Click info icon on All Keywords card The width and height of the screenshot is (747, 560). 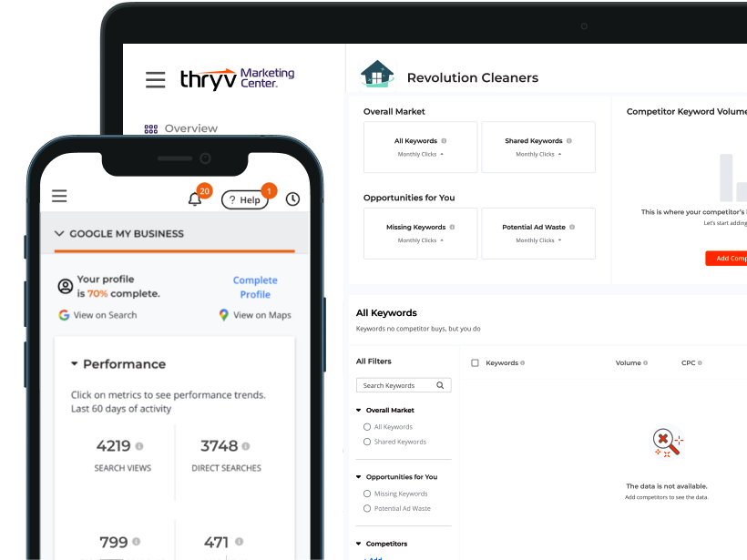(444, 141)
